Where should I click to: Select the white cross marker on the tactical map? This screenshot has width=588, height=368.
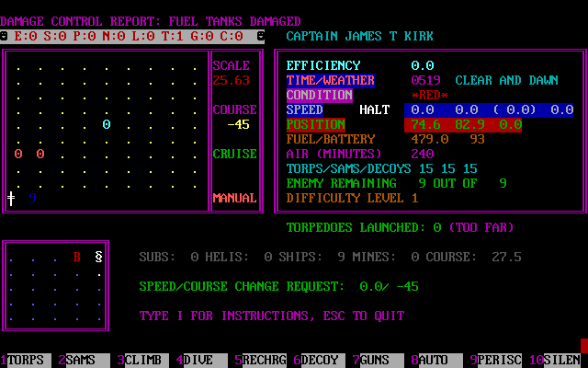11,198
